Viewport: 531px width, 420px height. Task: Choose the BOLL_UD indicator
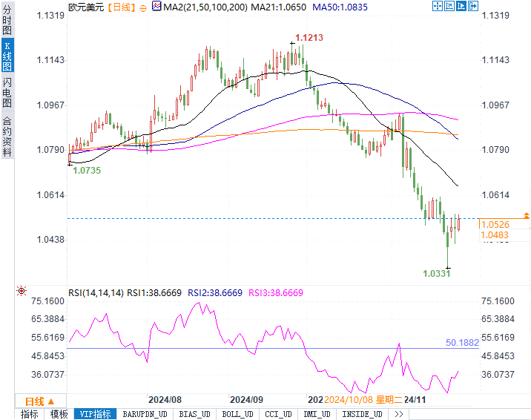238,414
